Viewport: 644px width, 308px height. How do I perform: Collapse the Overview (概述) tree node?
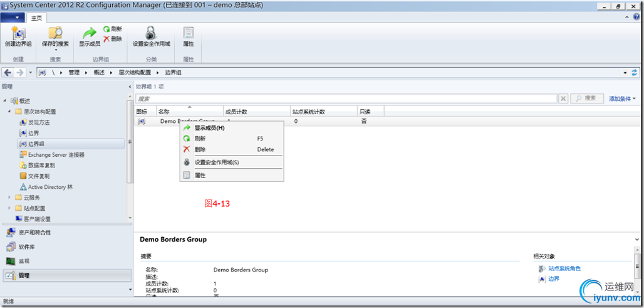point(4,101)
